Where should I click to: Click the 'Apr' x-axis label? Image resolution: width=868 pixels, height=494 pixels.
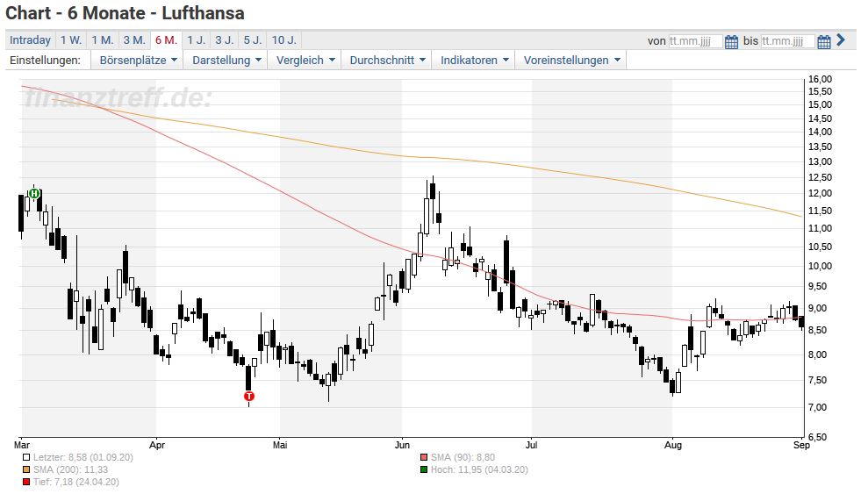157,446
